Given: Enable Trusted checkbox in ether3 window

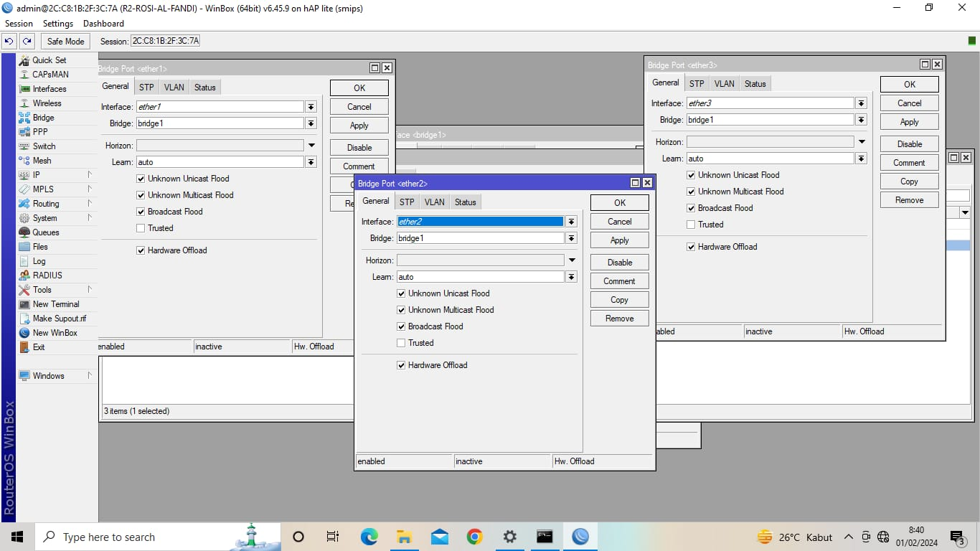Looking at the screenshot, I should click(x=691, y=225).
